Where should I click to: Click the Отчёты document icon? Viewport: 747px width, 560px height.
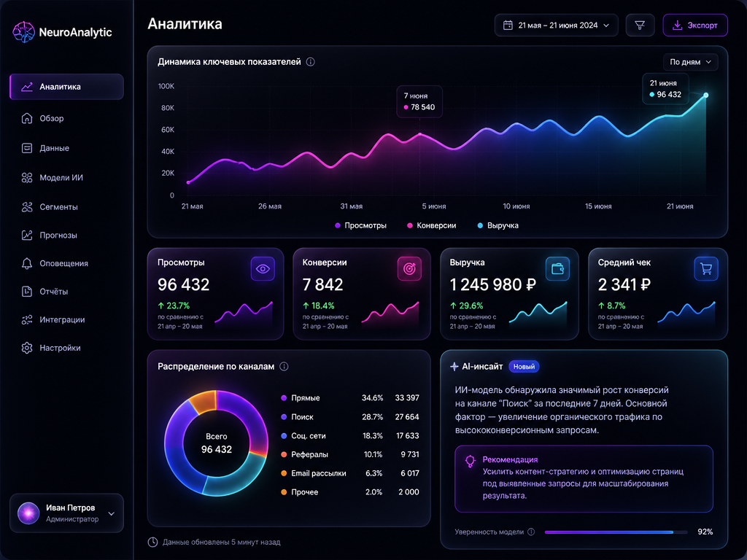[x=27, y=292]
